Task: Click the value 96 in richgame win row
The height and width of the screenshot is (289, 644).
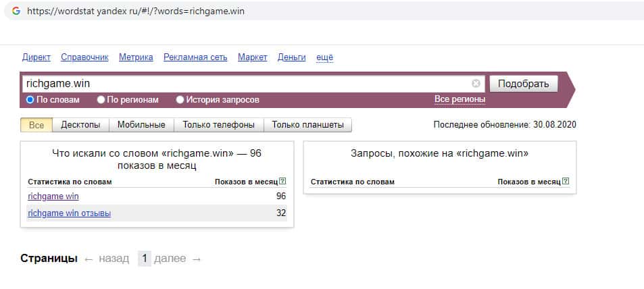Action: tap(281, 196)
